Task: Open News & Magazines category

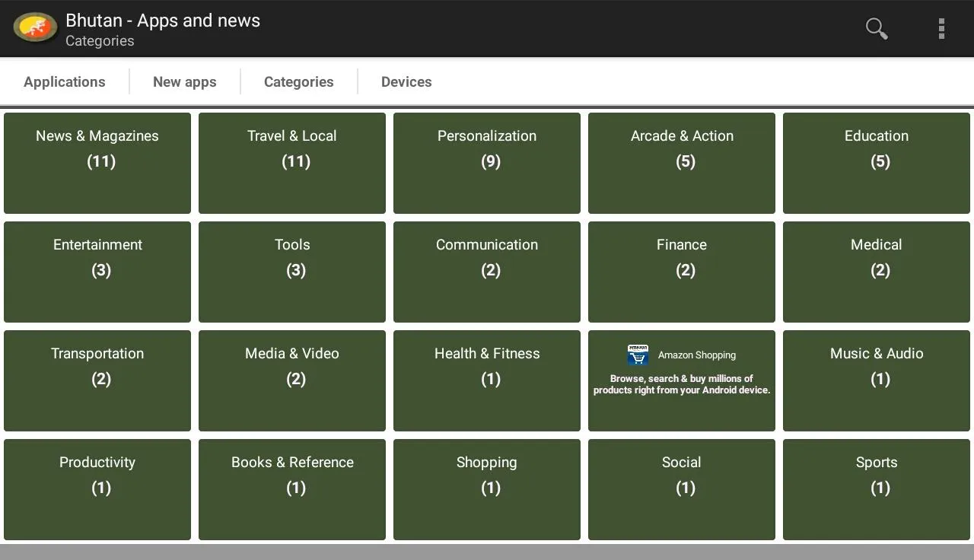Action: pyautogui.click(x=97, y=163)
